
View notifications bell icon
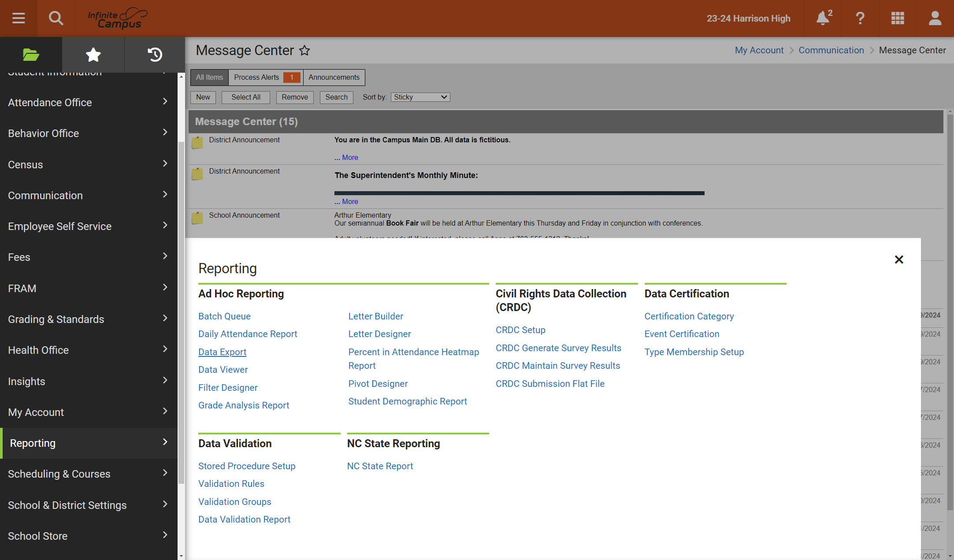pyautogui.click(x=823, y=18)
